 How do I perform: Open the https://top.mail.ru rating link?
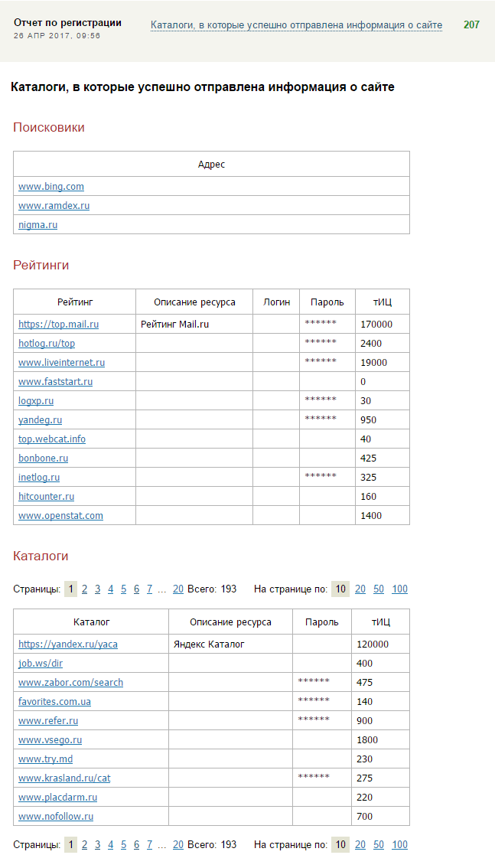[x=58, y=325]
